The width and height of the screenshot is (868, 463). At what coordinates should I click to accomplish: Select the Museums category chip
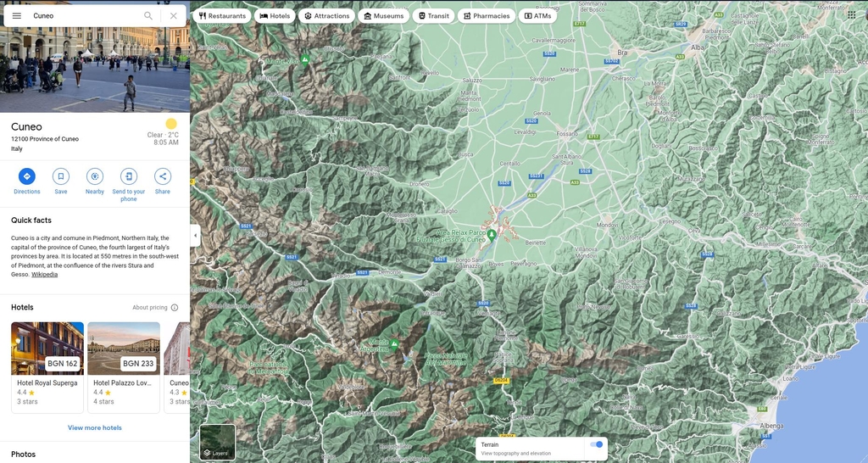[x=383, y=15]
